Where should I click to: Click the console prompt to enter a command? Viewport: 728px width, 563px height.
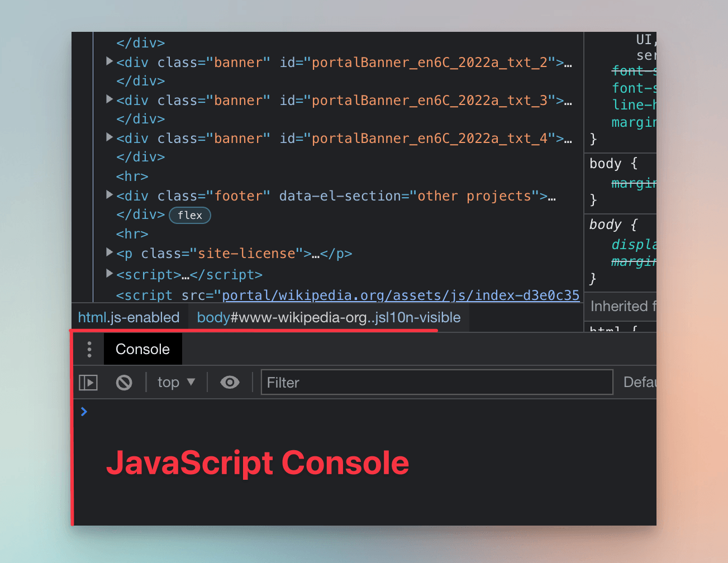click(x=223, y=412)
